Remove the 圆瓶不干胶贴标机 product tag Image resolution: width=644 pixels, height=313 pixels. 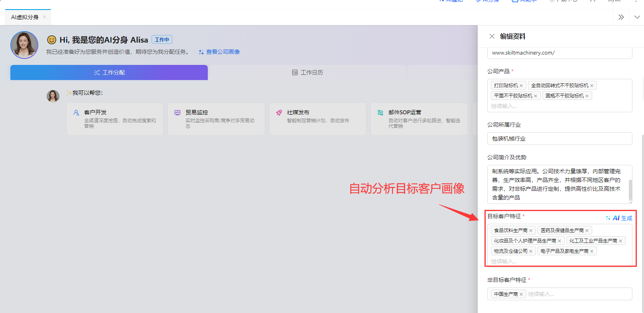[587, 96]
